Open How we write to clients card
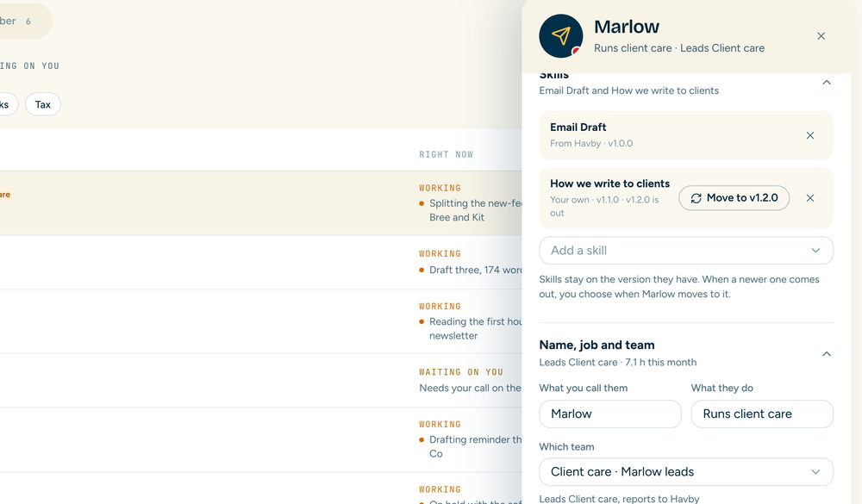This screenshot has height=504, width=862. (686, 198)
